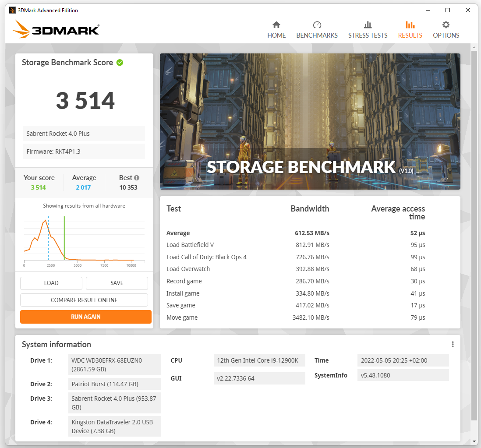The image size is (481, 448).
Task: Minimize the 3DMark window
Action: 428,10
